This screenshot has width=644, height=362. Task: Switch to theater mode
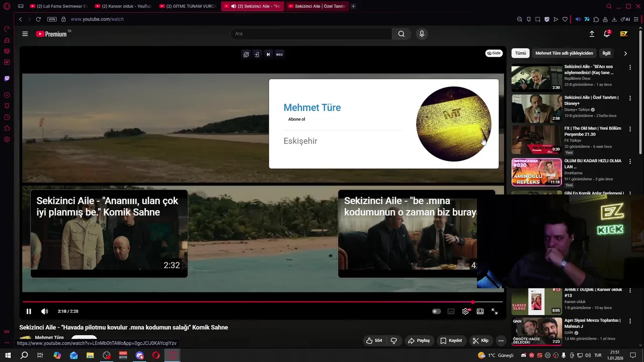(x=480, y=311)
